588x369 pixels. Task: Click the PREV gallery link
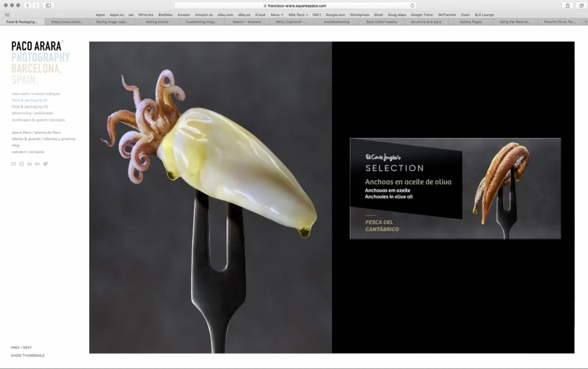[x=15, y=347]
